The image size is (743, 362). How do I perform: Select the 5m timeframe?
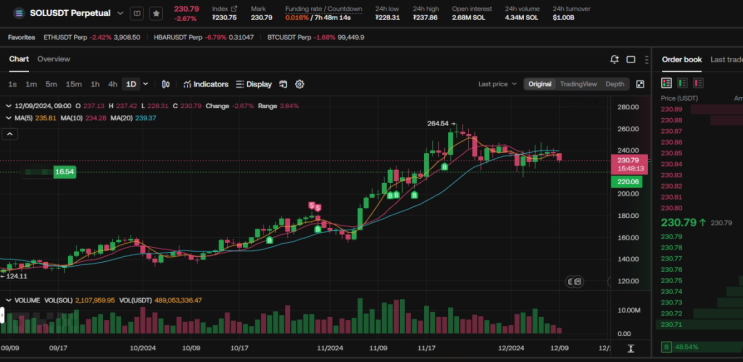(x=51, y=84)
